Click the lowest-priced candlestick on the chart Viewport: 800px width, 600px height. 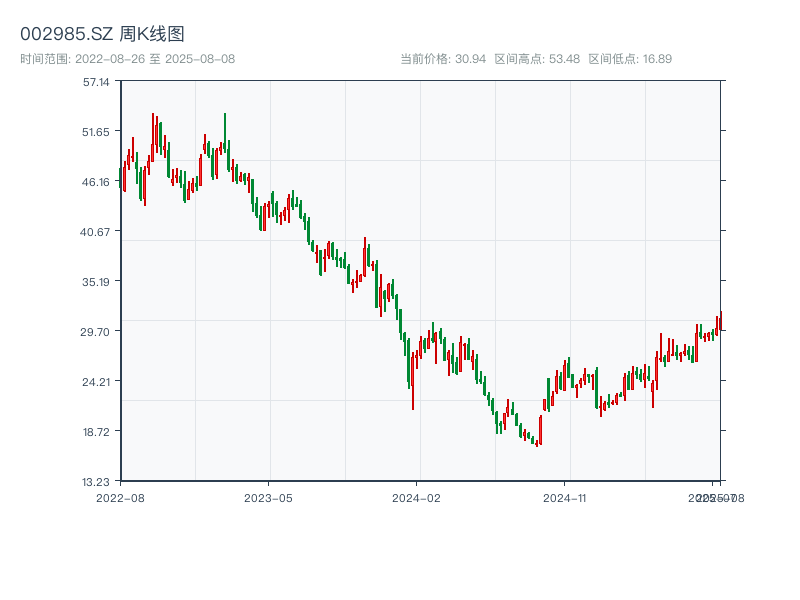(536, 443)
